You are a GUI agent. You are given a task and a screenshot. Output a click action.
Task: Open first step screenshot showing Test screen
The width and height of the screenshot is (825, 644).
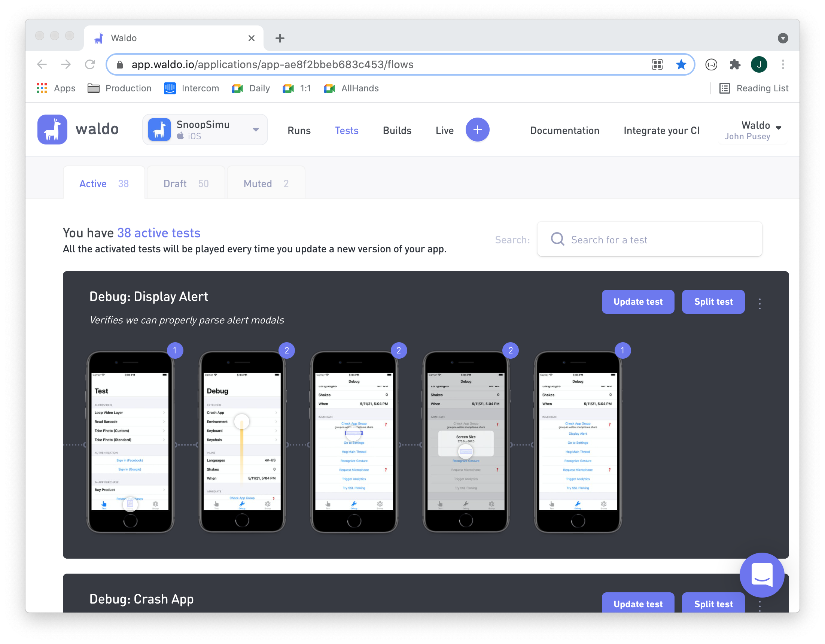coord(130,441)
